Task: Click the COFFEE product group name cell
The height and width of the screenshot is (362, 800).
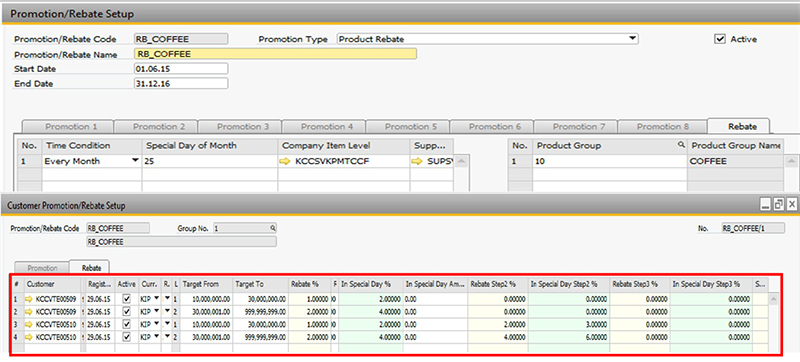Action: (x=735, y=161)
